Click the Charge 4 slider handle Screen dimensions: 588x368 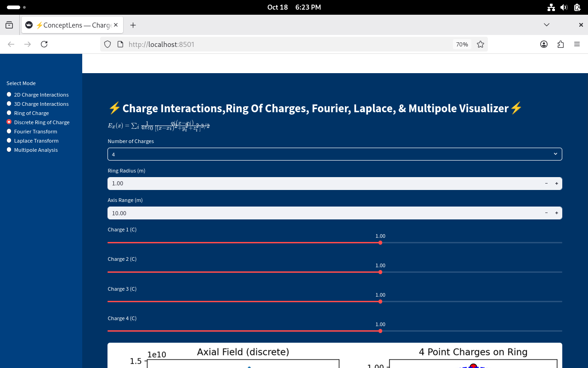coord(380,331)
